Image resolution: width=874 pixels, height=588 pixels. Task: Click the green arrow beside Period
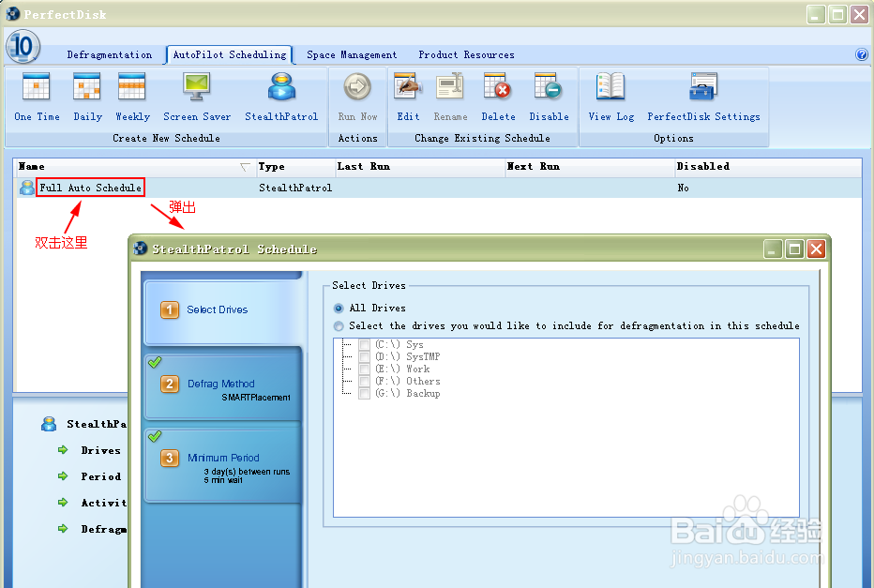tap(63, 476)
